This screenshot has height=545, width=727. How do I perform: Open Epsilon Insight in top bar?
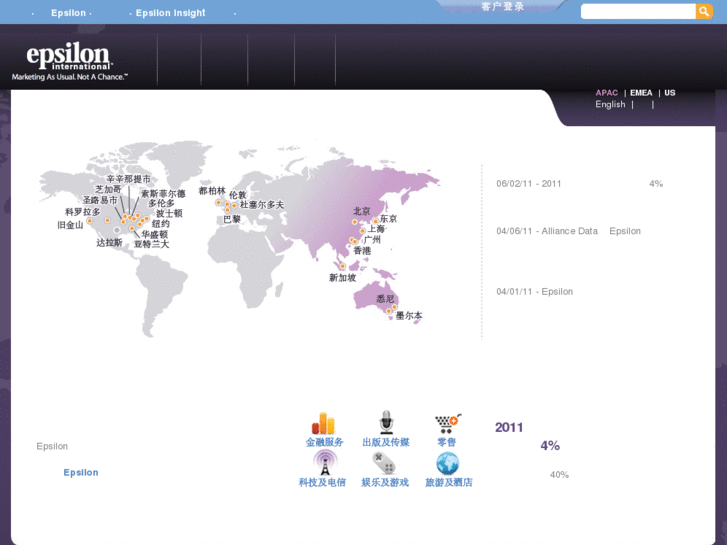(x=170, y=13)
